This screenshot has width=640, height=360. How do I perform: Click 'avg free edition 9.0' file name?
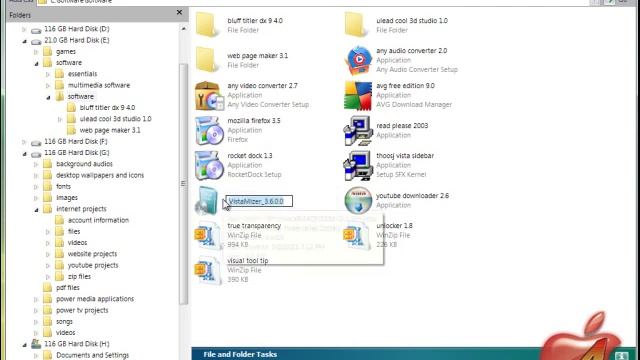coord(405,86)
